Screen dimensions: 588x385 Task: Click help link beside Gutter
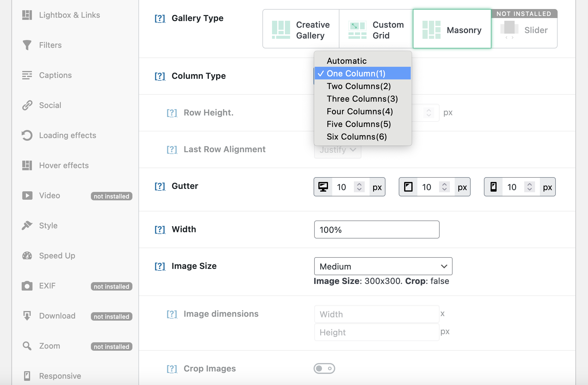coord(160,186)
